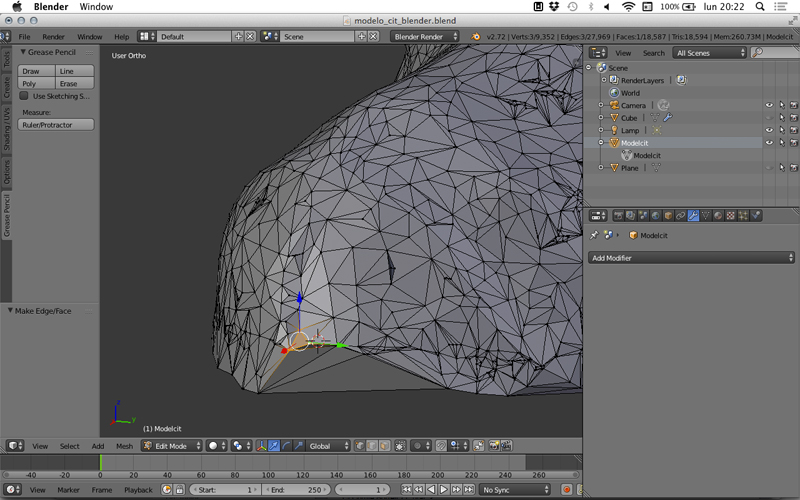
Task: Collapse the Make Edge/Face panel
Action: click(x=10, y=311)
